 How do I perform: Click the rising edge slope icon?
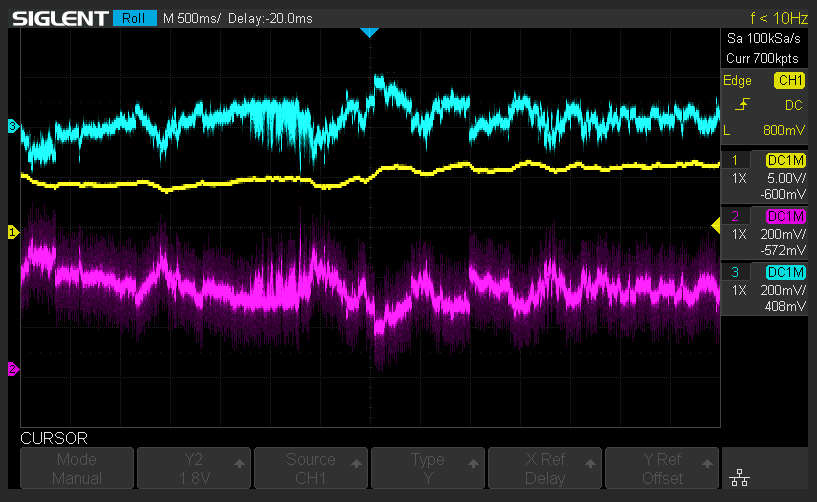point(742,105)
